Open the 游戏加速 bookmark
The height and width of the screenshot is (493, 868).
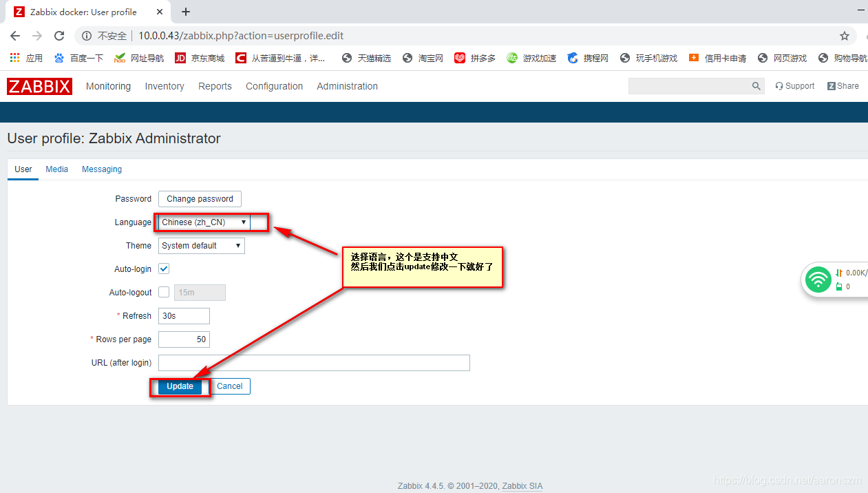tap(531, 58)
